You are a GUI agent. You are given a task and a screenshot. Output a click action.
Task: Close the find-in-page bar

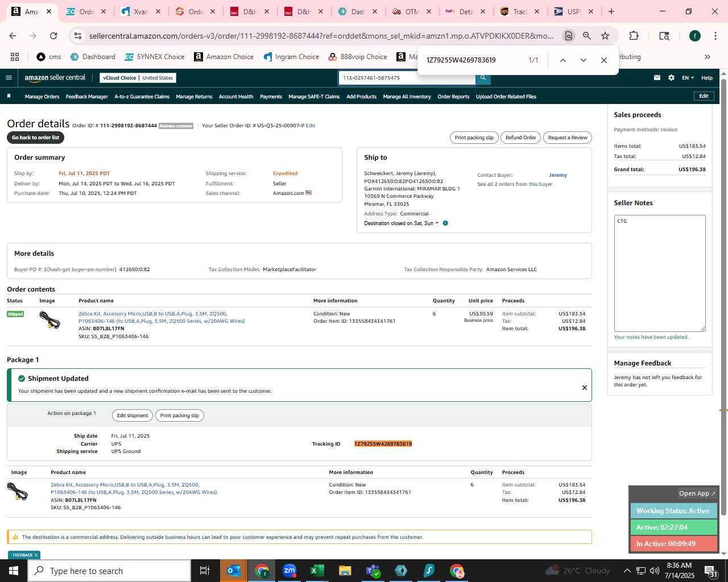coord(604,60)
